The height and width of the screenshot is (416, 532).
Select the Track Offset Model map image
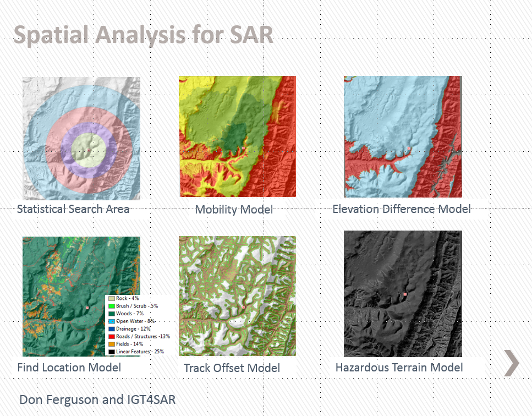[x=238, y=296]
